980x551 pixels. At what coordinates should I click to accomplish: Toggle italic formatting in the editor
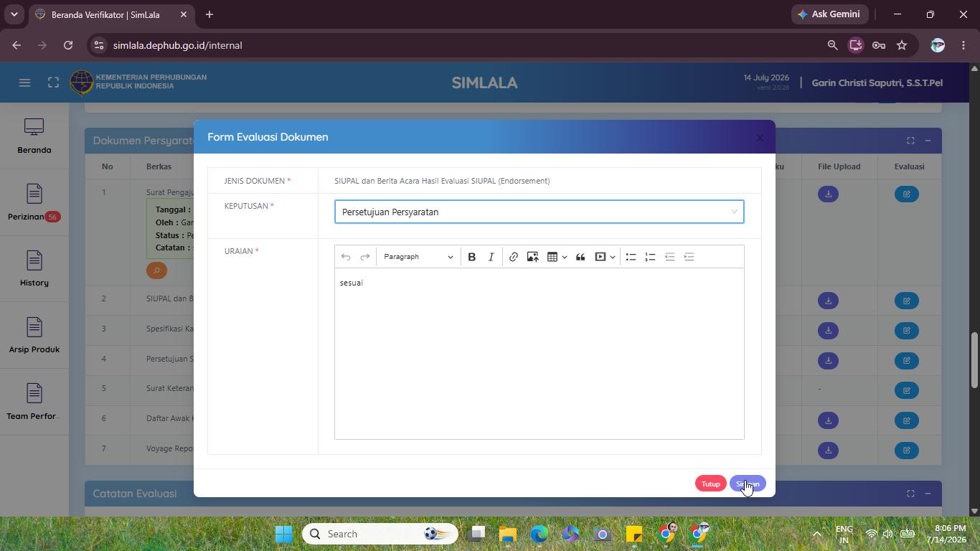491,257
